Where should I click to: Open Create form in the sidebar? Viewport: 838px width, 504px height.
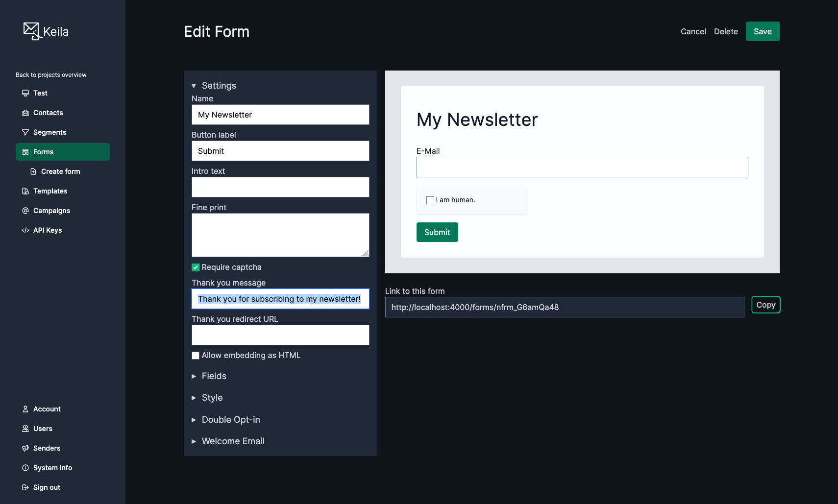[x=60, y=171]
